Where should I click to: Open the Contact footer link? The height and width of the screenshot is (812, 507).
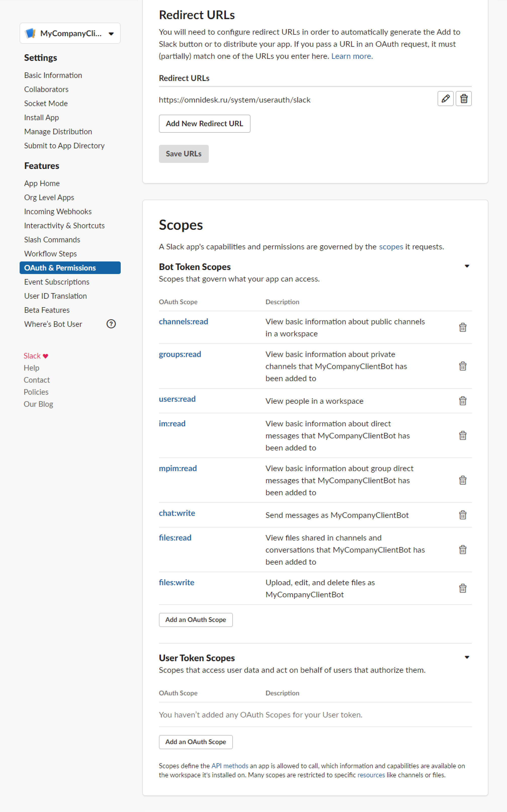coord(37,380)
